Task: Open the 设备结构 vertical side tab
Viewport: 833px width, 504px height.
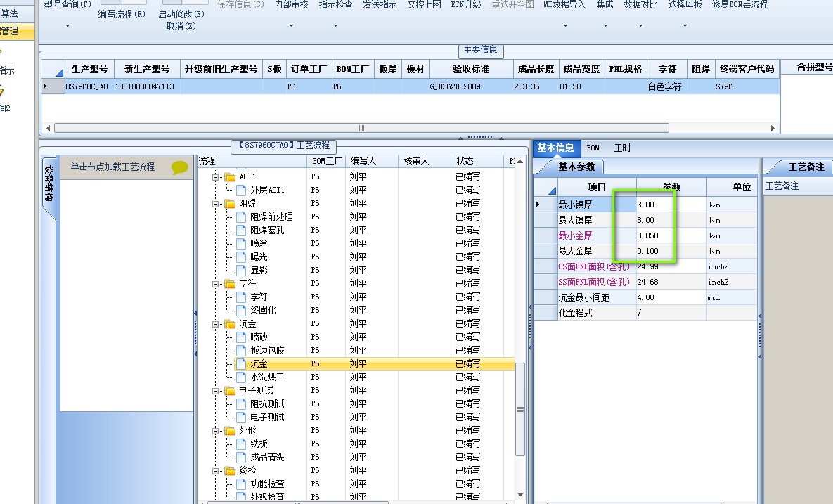Action: click(x=49, y=183)
